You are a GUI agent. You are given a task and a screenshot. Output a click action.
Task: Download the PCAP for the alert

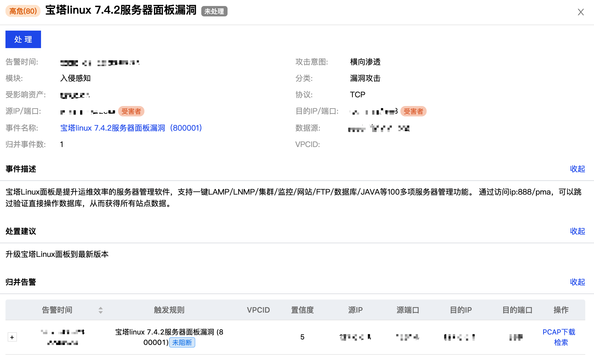tap(559, 332)
